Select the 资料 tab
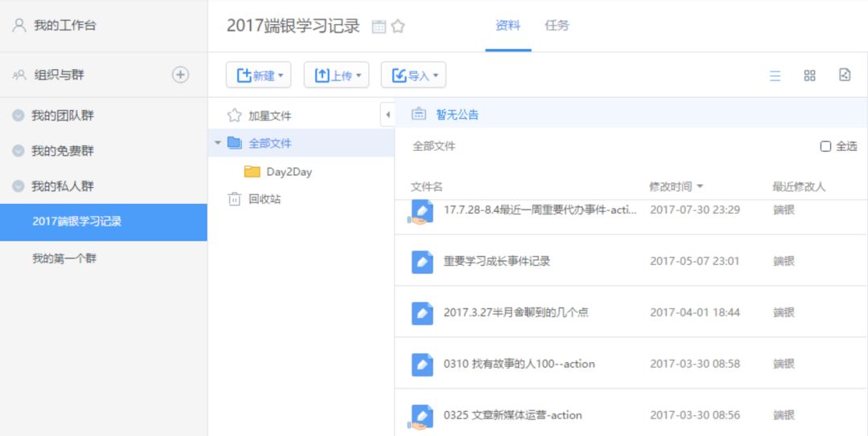 [508, 26]
